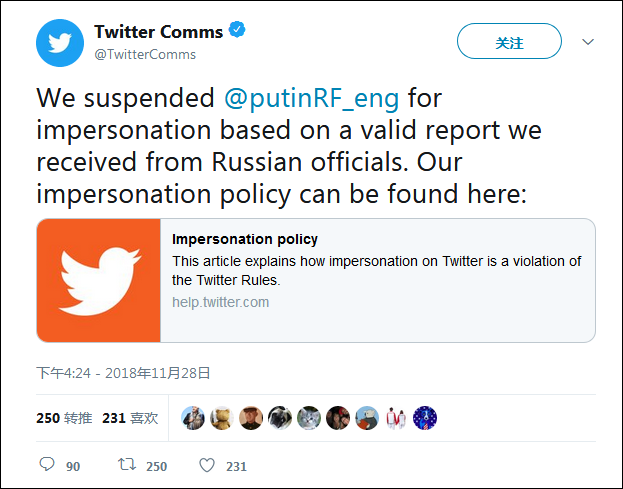Click the teddy bear liker avatar

tap(222, 418)
